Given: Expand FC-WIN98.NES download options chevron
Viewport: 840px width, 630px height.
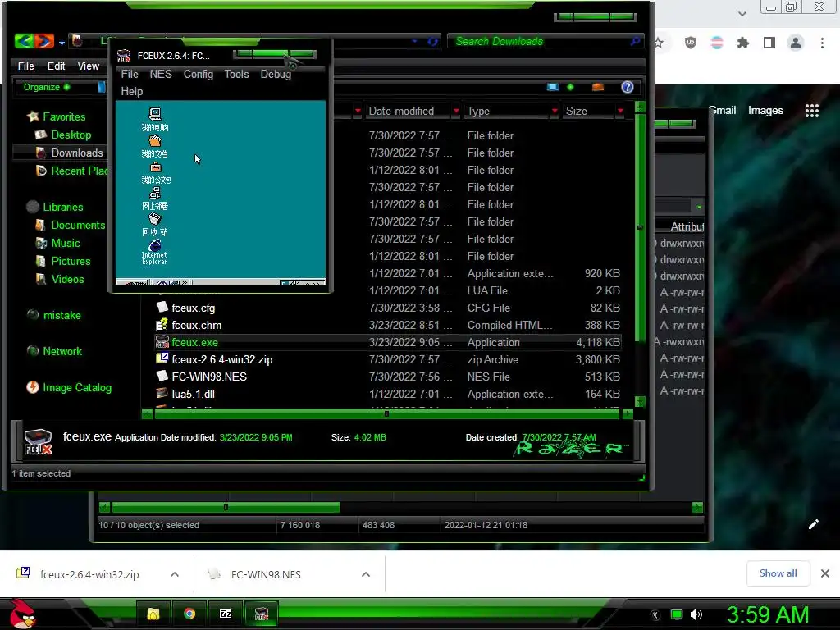Looking at the screenshot, I should click(x=366, y=574).
